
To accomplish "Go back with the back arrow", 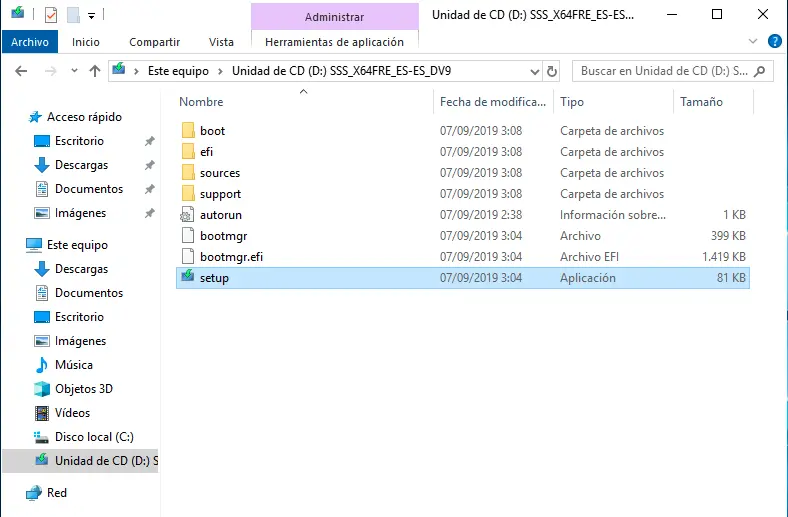I will [21, 71].
